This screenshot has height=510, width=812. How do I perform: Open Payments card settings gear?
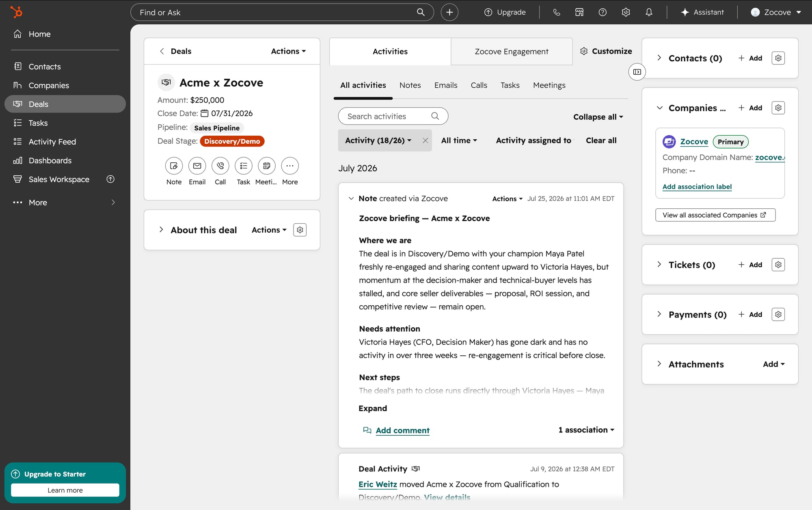(x=778, y=314)
